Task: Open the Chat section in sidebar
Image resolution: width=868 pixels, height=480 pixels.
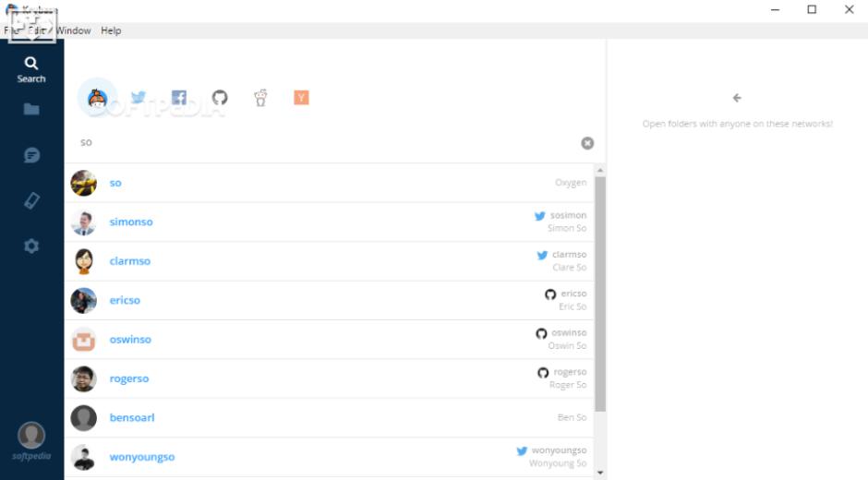Action: point(31,155)
